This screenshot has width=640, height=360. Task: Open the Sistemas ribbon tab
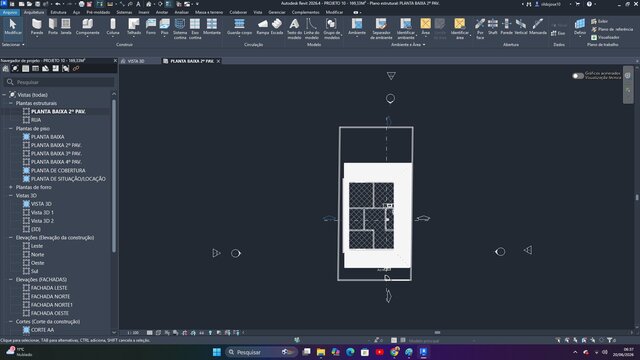(124, 12)
